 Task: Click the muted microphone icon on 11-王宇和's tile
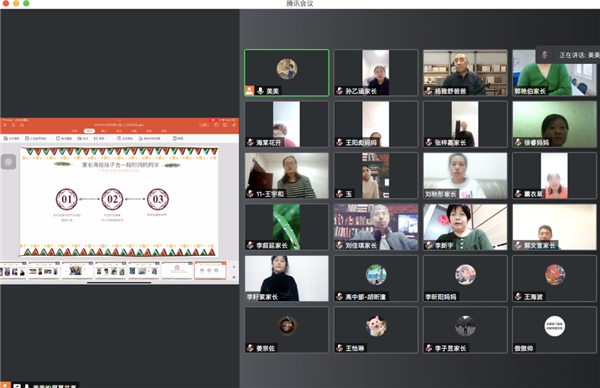[250, 194]
